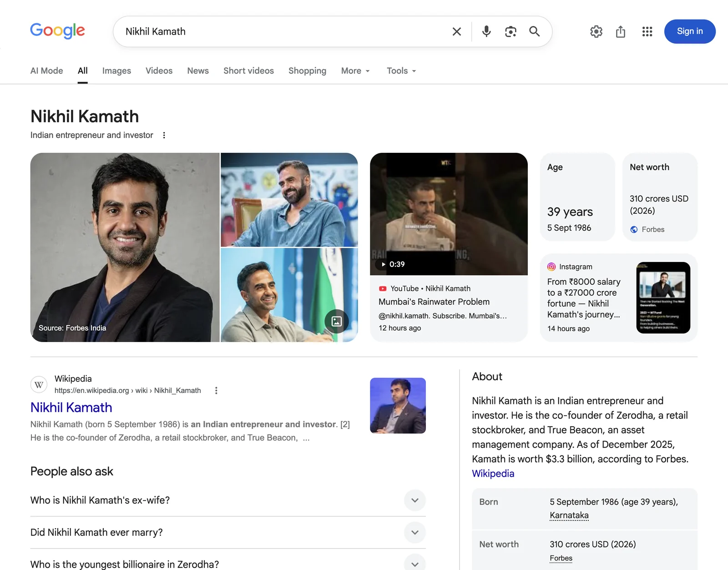
Task: Click the YouTube icon on the video card
Action: pos(383,288)
